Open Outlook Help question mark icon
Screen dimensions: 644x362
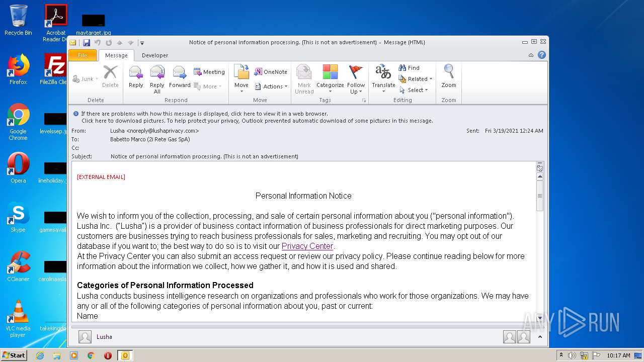(542, 55)
